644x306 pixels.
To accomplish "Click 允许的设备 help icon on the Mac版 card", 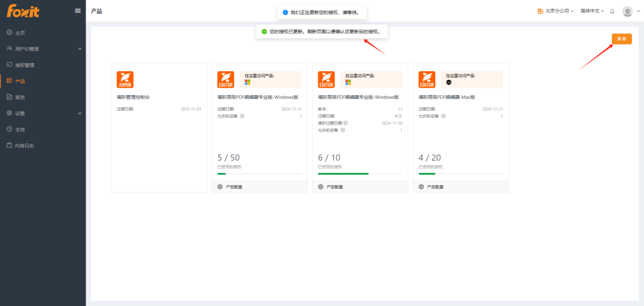I will coord(443,116).
